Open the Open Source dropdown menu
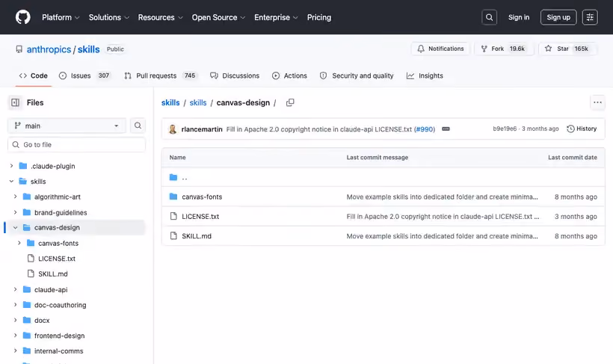The width and height of the screenshot is (613, 364). [x=218, y=17]
